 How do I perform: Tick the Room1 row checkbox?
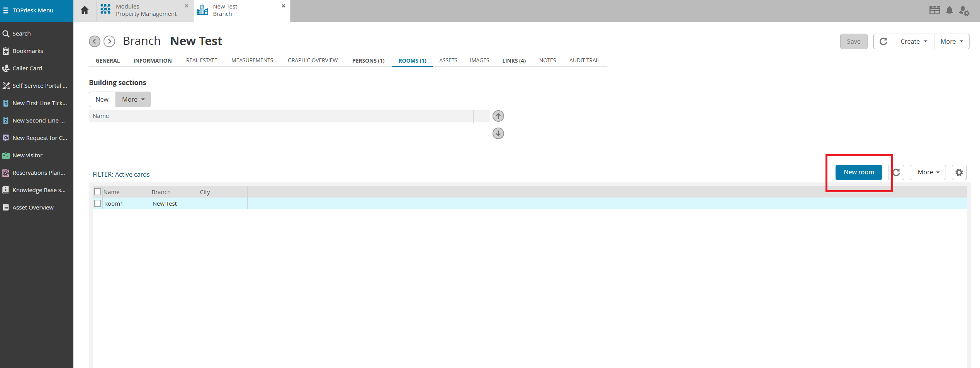tap(98, 203)
